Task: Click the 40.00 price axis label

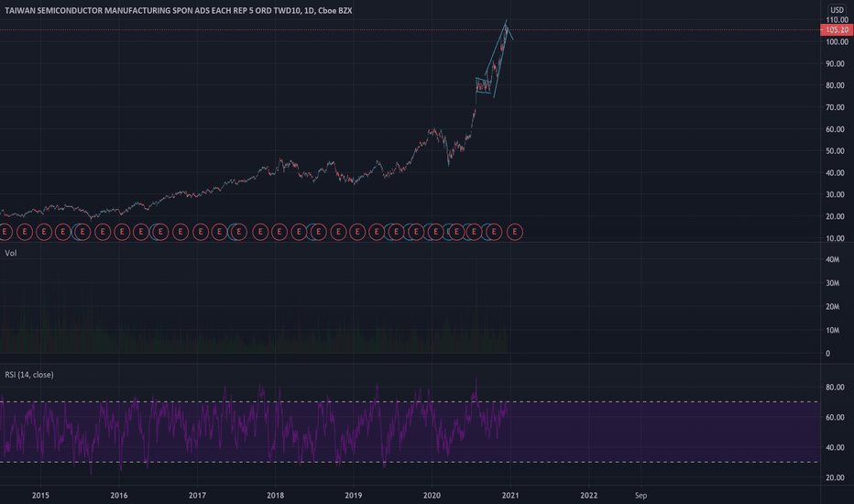Action: pos(835,172)
